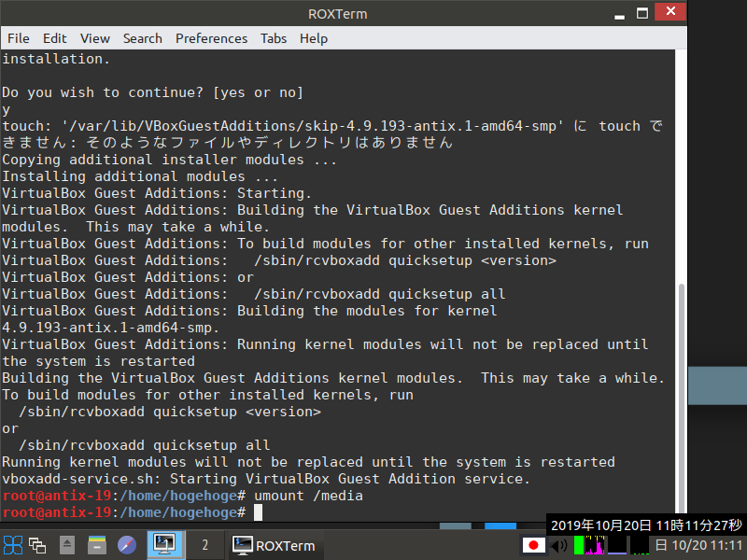Click the taskbar clock showing 10/20 11:11
This screenshot has width=747, height=560.
tap(698, 545)
